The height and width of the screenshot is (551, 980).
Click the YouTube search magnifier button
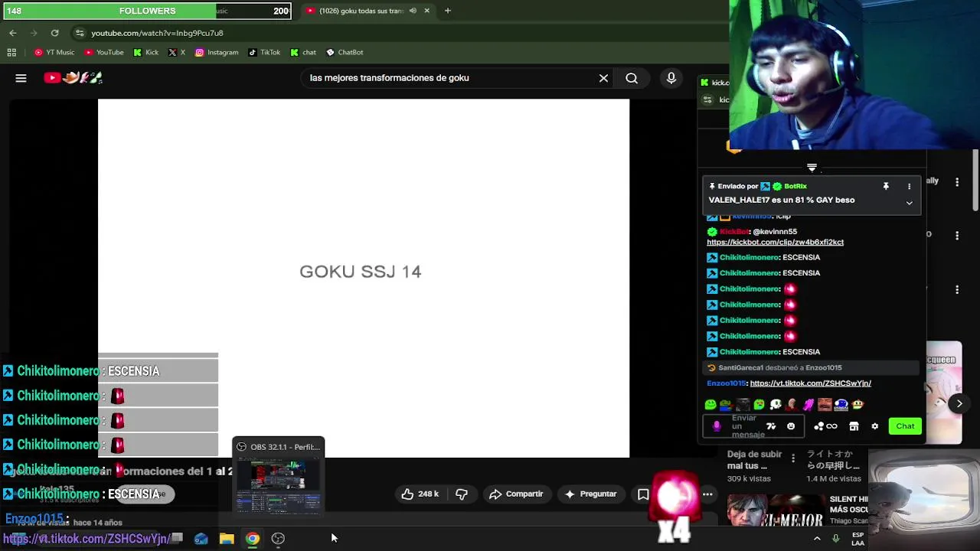tap(632, 77)
